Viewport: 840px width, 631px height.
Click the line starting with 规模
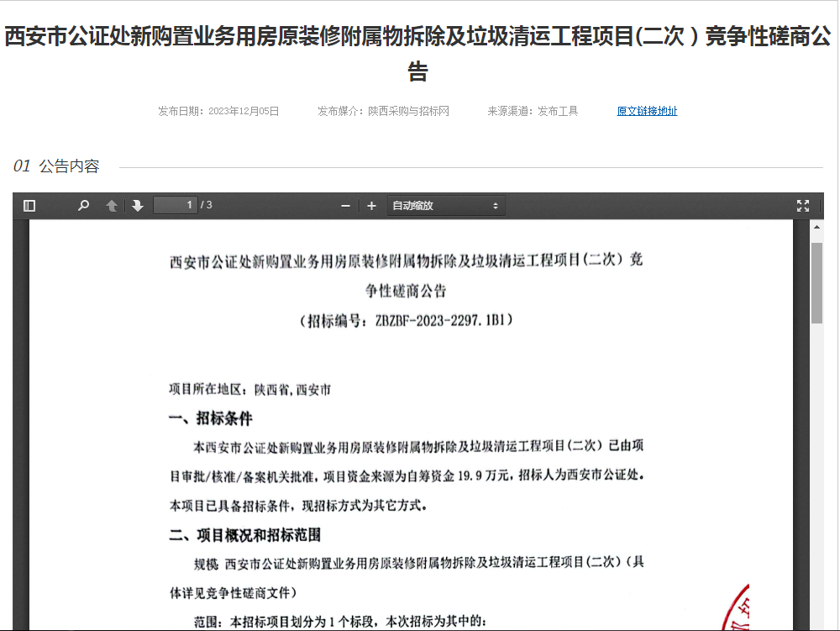click(419, 563)
